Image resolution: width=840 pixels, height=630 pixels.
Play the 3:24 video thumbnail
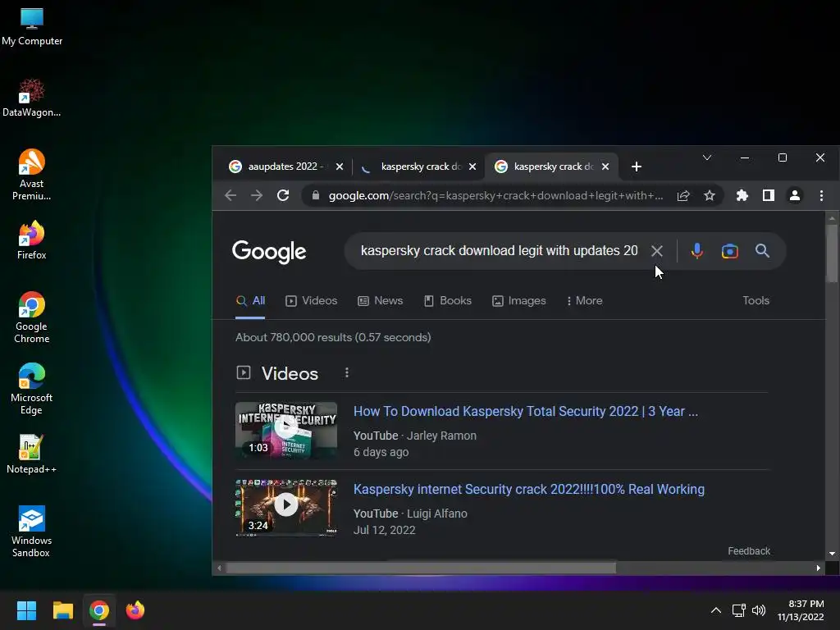[x=286, y=508]
